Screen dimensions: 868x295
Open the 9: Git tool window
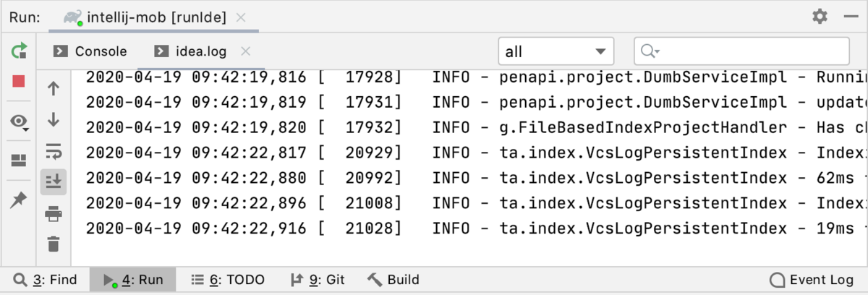318,280
